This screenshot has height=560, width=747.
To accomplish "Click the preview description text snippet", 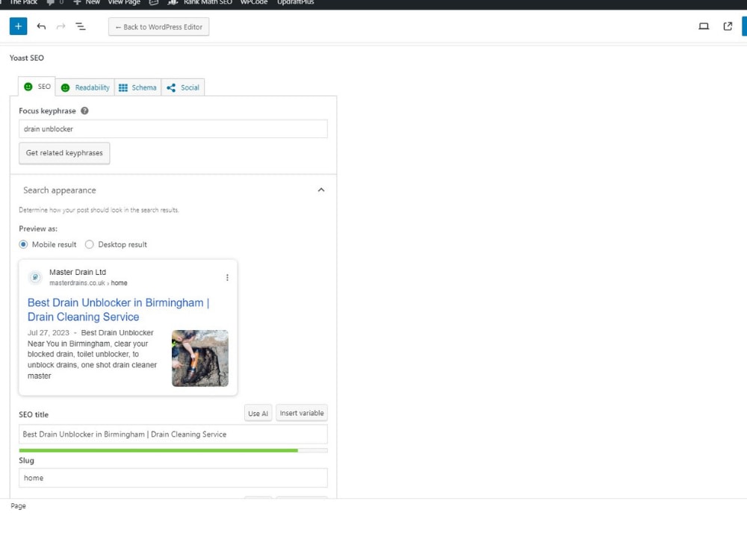I will coord(92,354).
